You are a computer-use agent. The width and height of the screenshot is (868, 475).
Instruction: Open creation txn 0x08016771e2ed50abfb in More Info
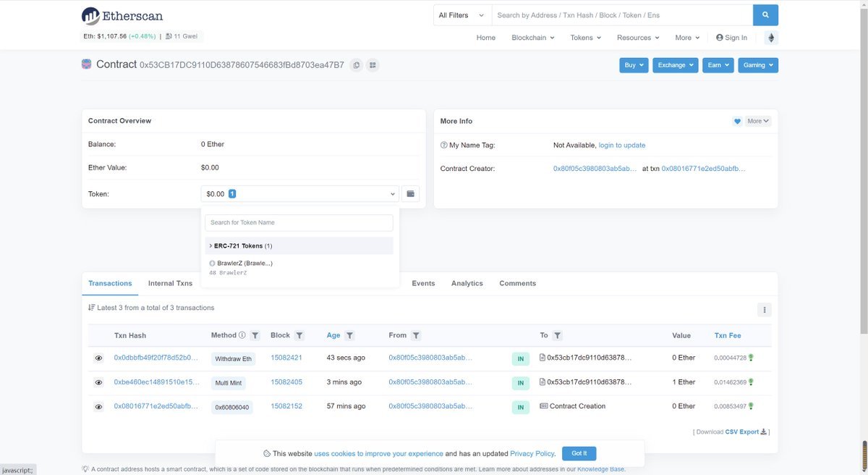click(x=703, y=169)
